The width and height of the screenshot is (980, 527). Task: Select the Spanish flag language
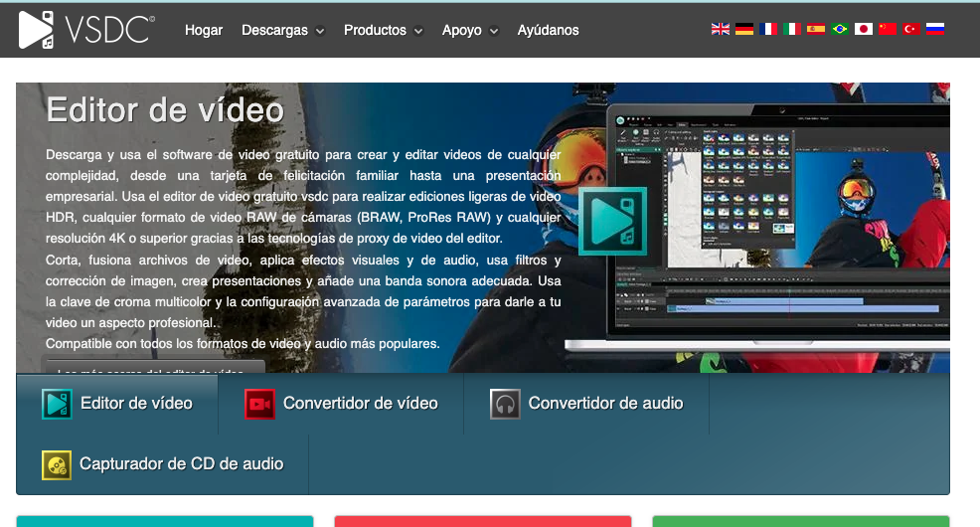(x=816, y=29)
